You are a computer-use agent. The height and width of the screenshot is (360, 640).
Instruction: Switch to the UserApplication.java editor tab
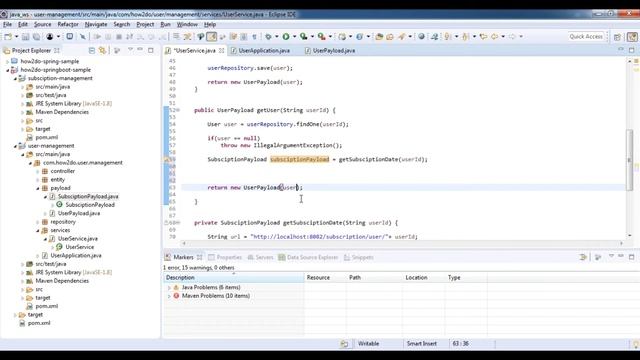coord(260,51)
